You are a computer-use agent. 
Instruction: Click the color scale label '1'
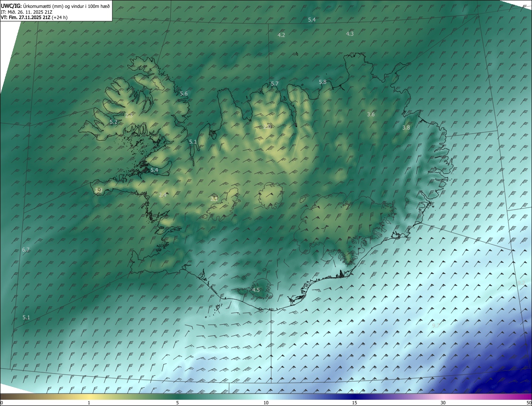(x=89, y=403)
